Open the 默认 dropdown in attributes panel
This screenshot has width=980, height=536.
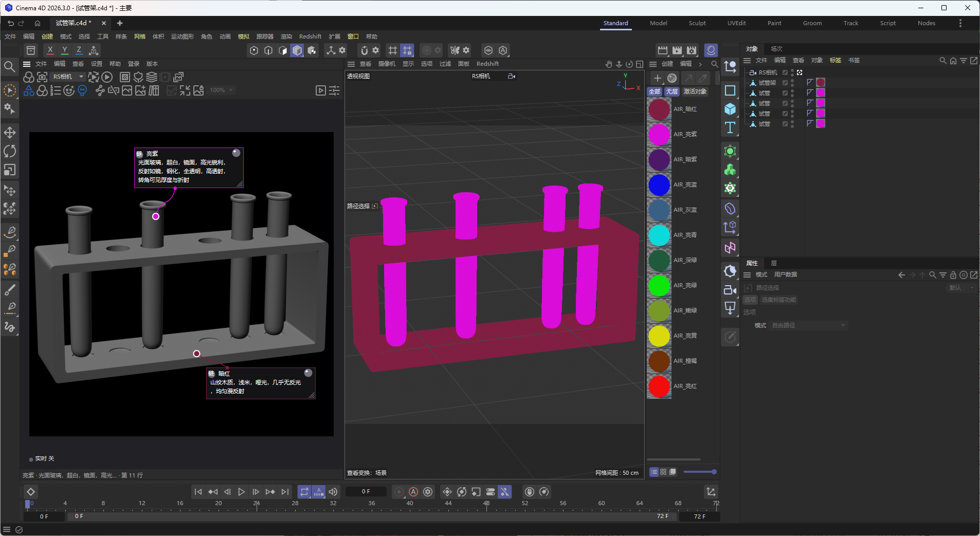click(x=961, y=288)
